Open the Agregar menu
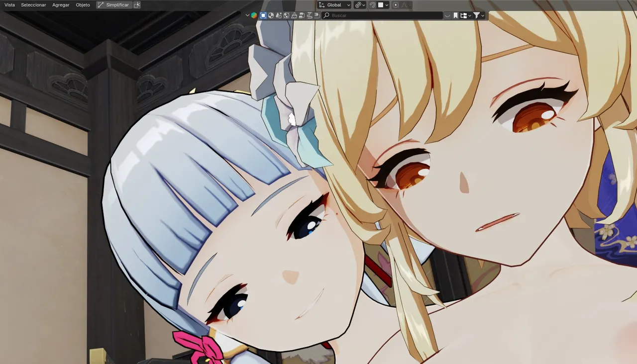Image resolution: width=637 pixels, height=364 pixels. coord(61,5)
